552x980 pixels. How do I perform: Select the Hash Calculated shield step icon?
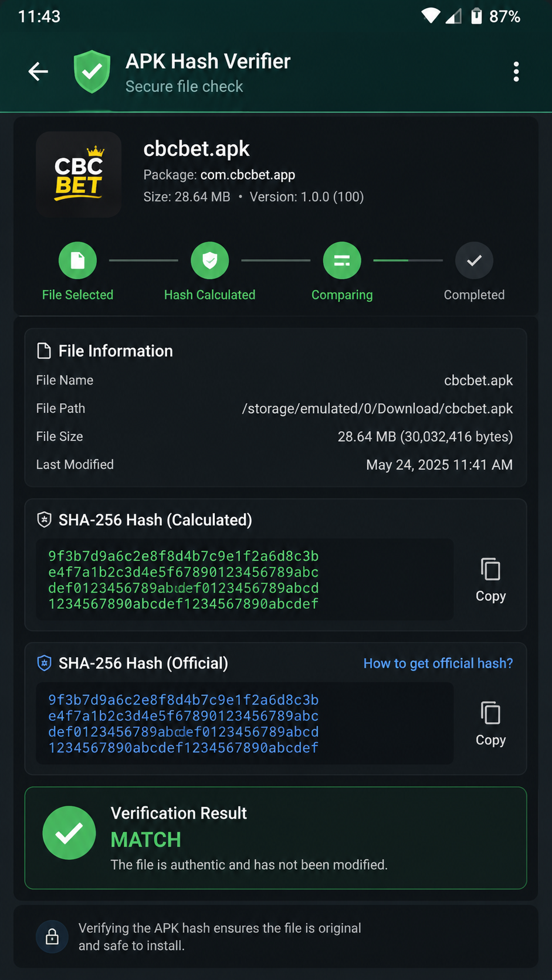209,260
